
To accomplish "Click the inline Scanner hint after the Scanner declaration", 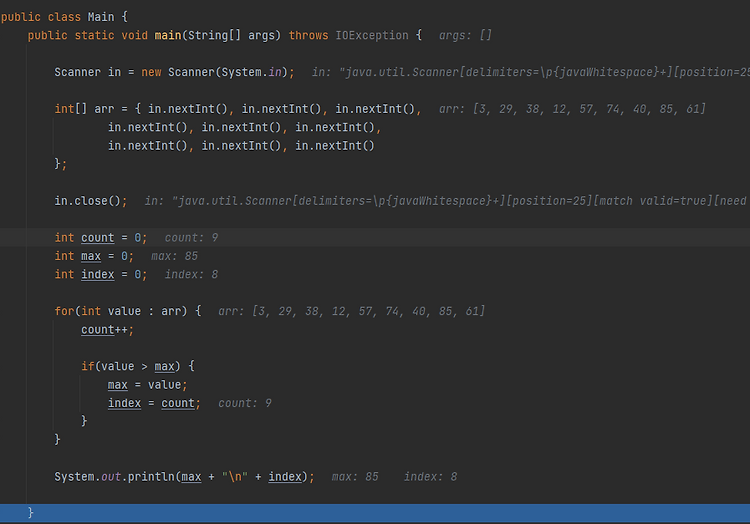I will pyautogui.click(x=530, y=72).
